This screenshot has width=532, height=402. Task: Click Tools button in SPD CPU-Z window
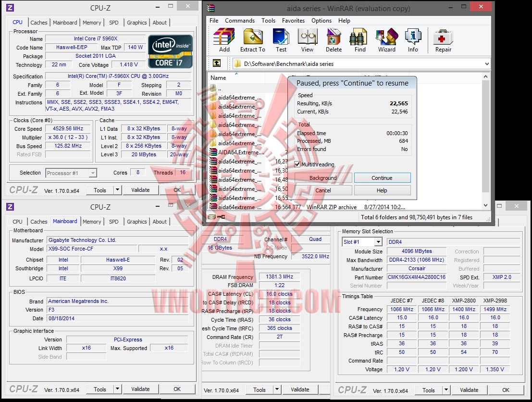tap(429, 390)
